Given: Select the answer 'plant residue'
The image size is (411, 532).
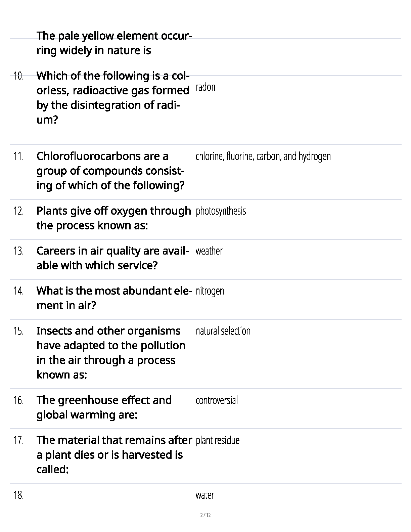Looking at the screenshot, I should [218, 440].
